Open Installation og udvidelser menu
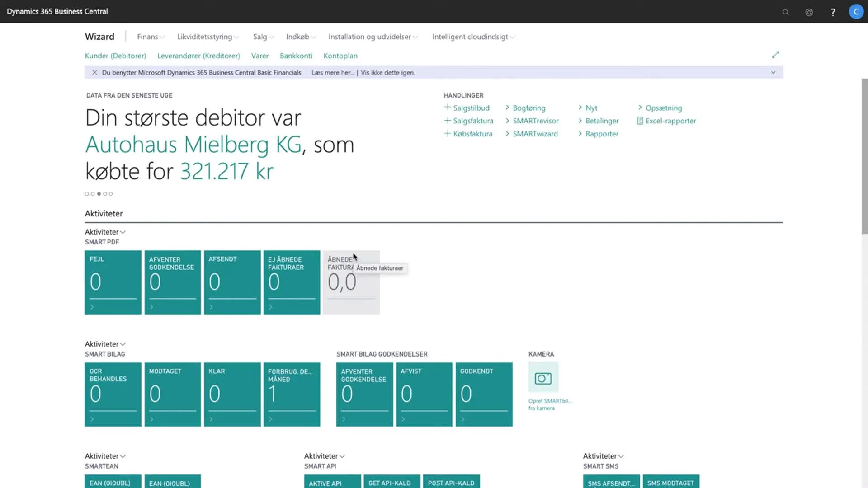The image size is (868, 488). click(373, 37)
